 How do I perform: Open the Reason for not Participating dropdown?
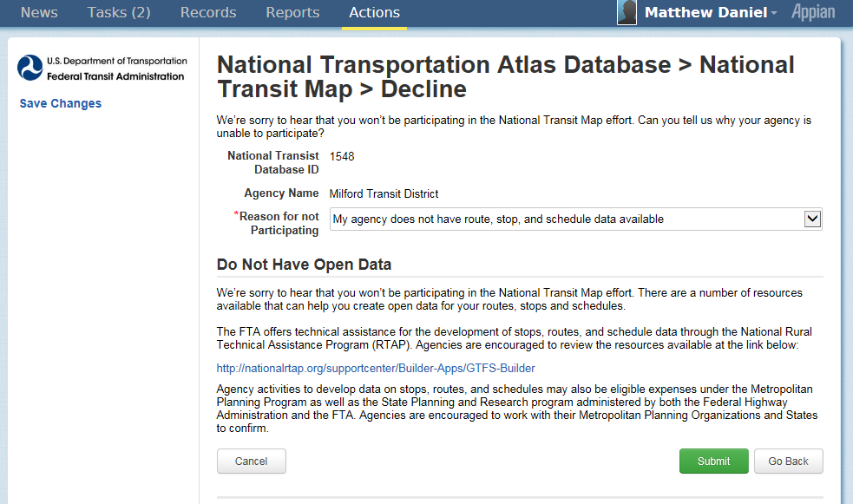575,219
